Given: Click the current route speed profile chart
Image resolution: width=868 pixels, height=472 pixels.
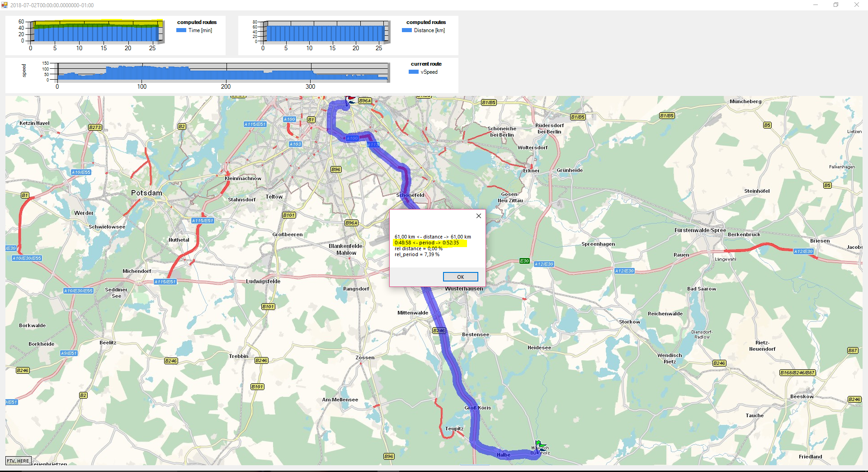Looking at the screenshot, I should (222, 72).
